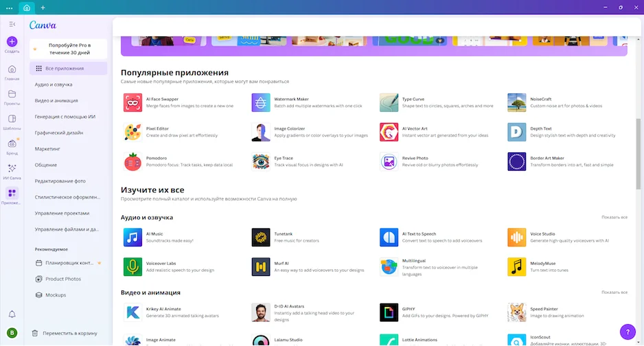Screen dimensions: 644x346
Task: Open the Voiceover Labs microphone icon
Action: coord(133,267)
